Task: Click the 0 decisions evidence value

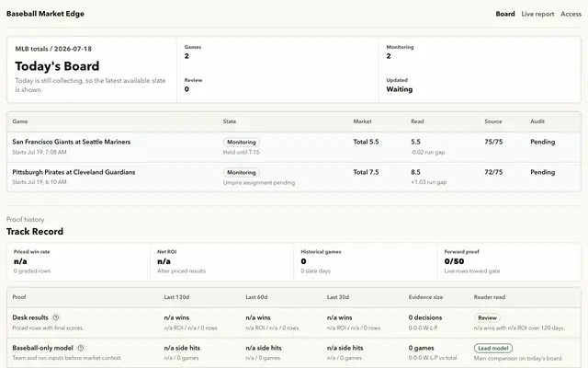Action: click(x=425, y=317)
